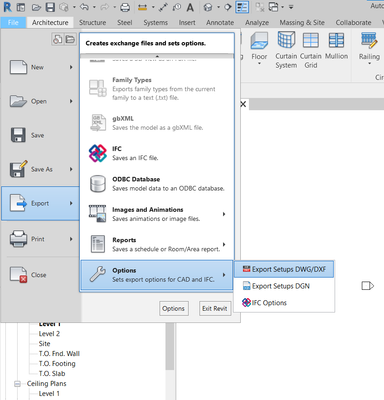Click the New item in File menu
The height and width of the screenshot is (400, 384).
click(x=40, y=67)
